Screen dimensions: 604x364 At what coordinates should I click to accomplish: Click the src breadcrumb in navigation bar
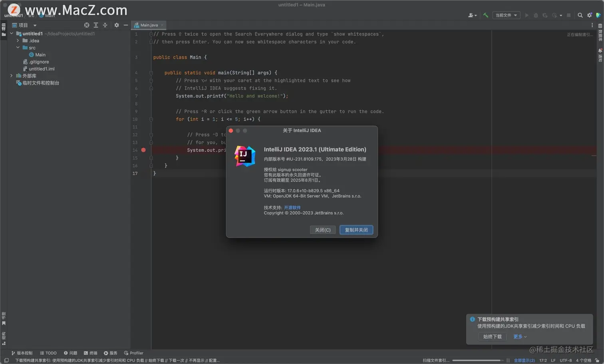31,15
